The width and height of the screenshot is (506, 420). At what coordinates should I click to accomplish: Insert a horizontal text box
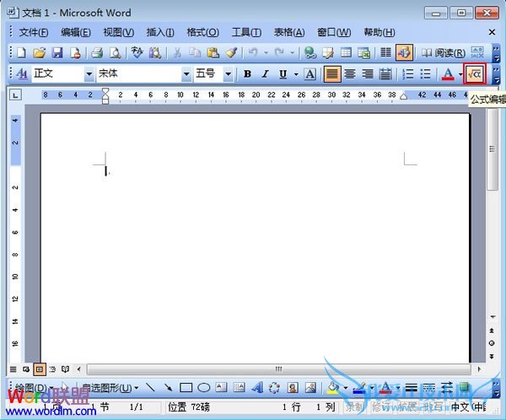pyautogui.click(x=221, y=387)
